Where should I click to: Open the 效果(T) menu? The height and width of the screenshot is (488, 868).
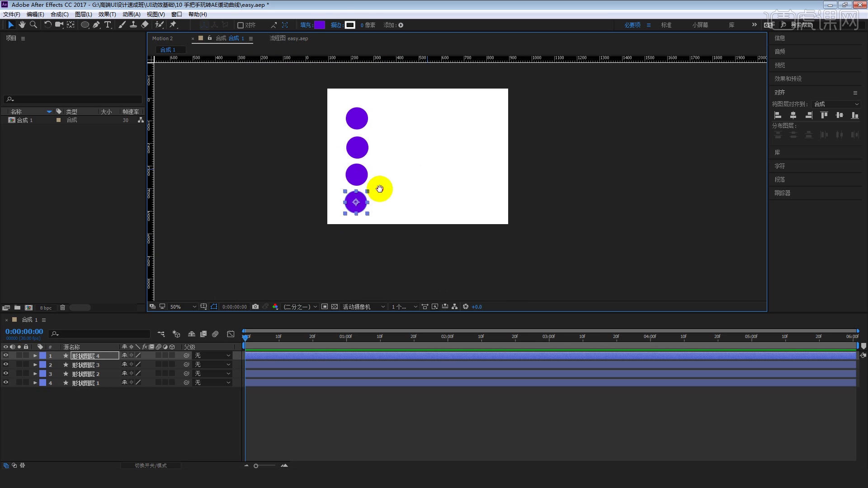click(107, 14)
